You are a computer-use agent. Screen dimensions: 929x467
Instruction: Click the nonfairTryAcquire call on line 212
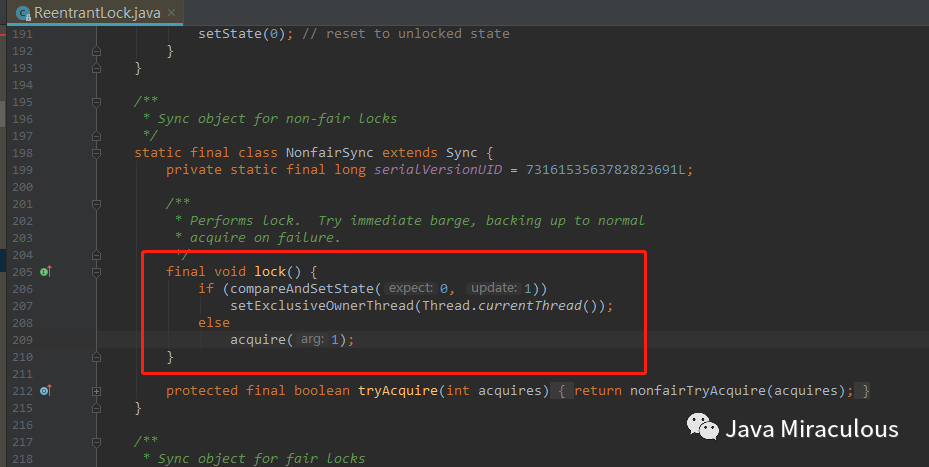tap(698, 391)
